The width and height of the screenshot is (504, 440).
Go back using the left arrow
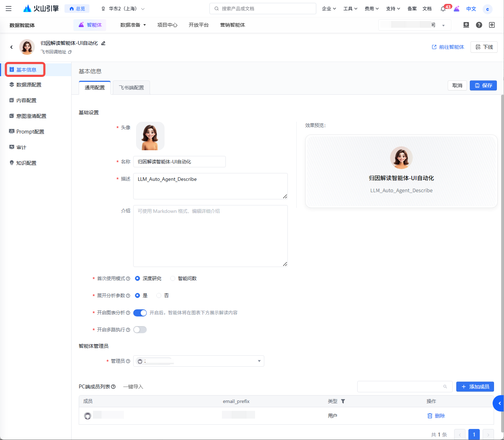[x=11, y=47]
